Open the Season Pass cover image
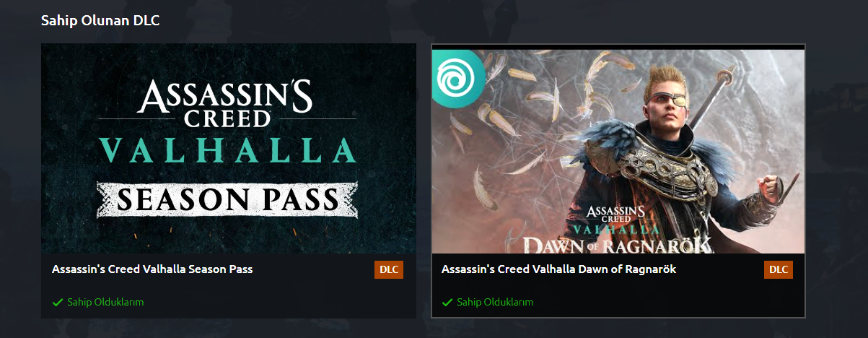The width and height of the screenshot is (868, 338). (229, 148)
